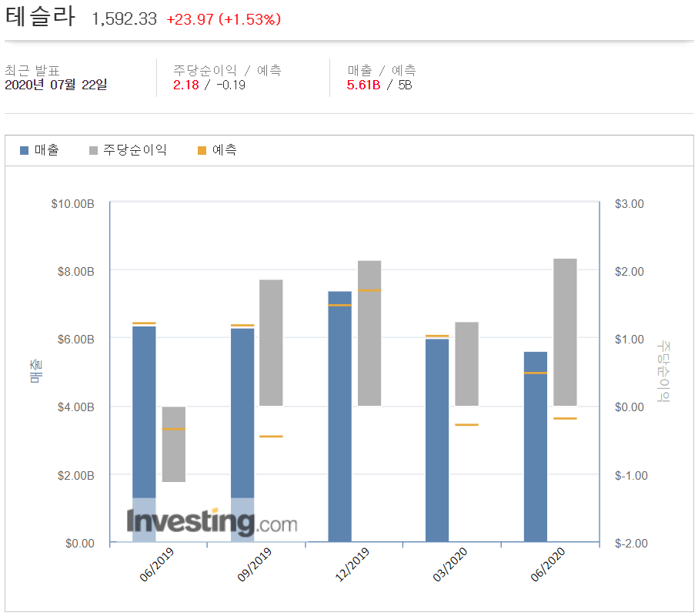The height and width of the screenshot is (616, 698).
Task: Select the 06/2020 blue revenue bar
Action: point(536,447)
